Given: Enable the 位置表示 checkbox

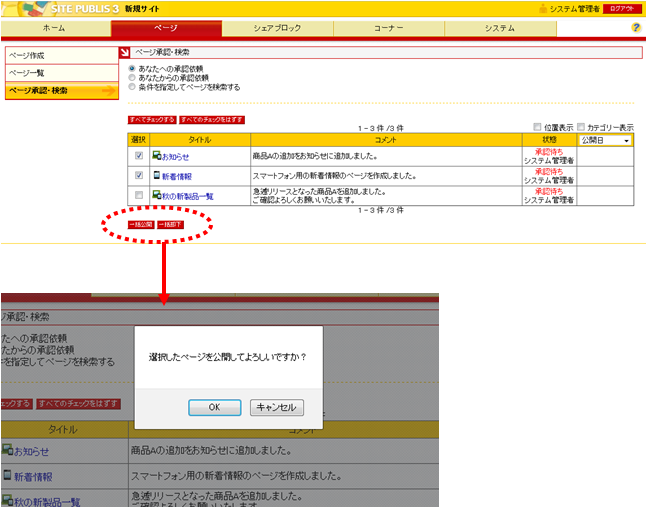Looking at the screenshot, I should pos(538,128).
